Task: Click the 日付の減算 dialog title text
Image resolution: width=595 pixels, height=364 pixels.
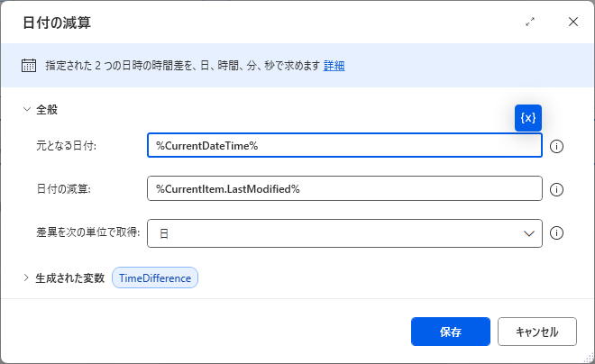Action: point(57,23)
